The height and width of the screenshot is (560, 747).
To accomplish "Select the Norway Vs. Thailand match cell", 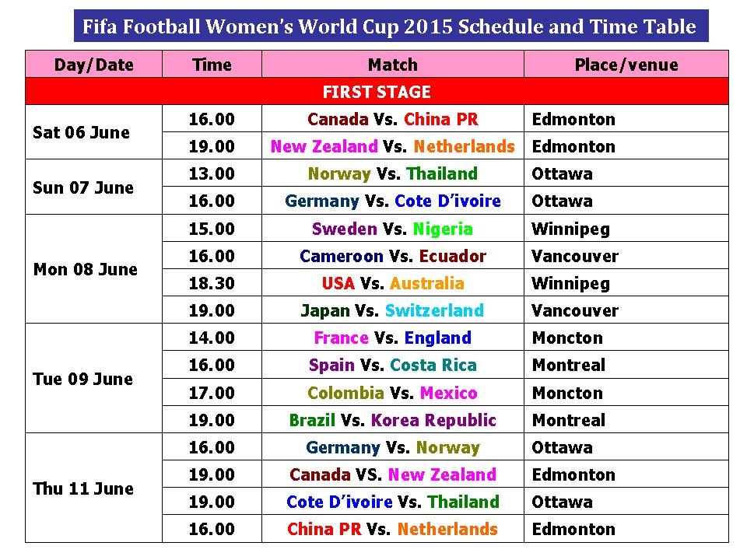I will pyautogui.click(x=392, y=173).
